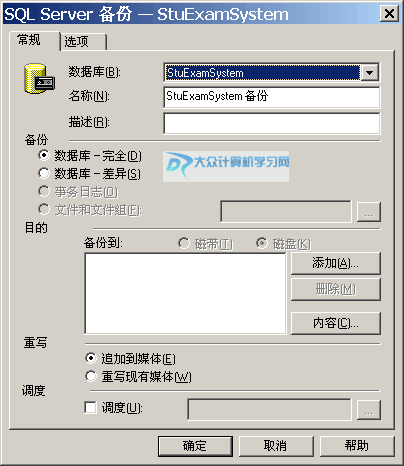Click the 取消 button
This screenshot has height=466, width=404.
[276, 446]
